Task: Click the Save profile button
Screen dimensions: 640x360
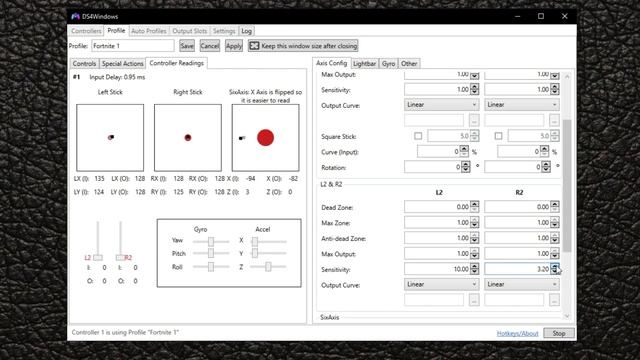Action: [x=187, y=46]
